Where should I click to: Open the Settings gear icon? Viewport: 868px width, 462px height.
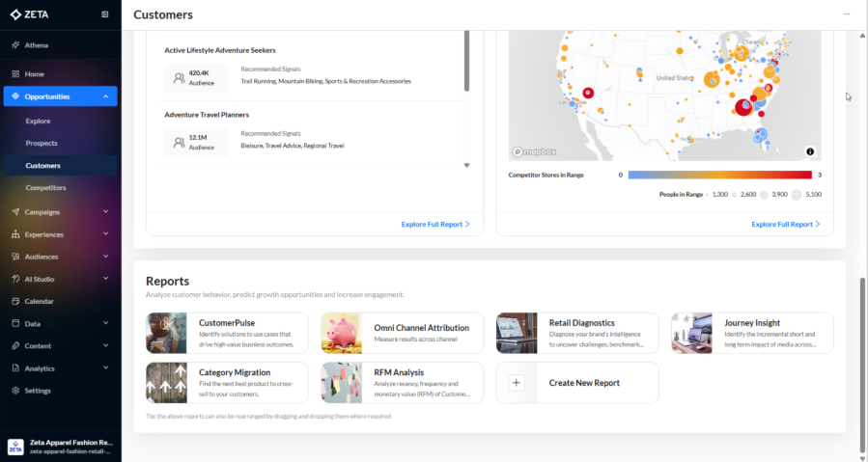(15, 391)
